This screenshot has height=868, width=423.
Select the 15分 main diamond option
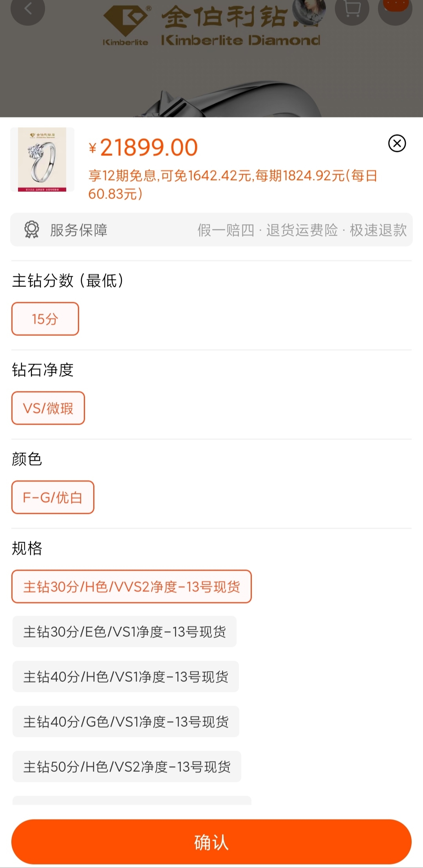pos(45,319)
